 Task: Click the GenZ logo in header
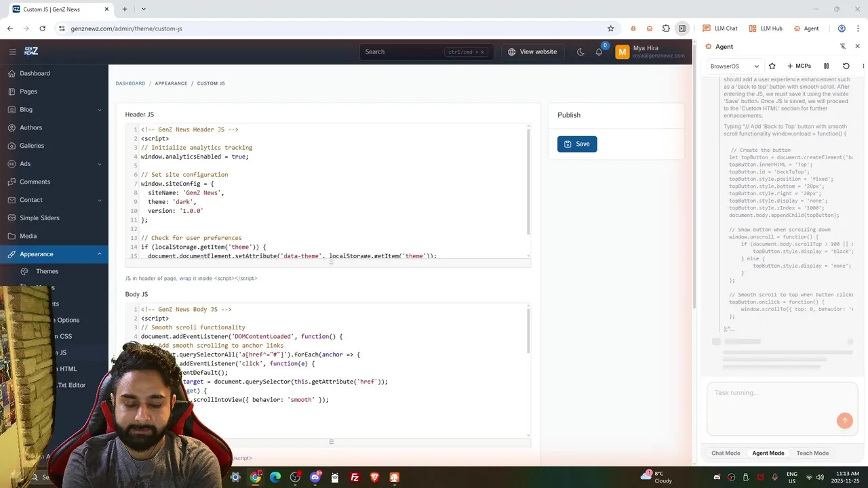click(31, 52)
